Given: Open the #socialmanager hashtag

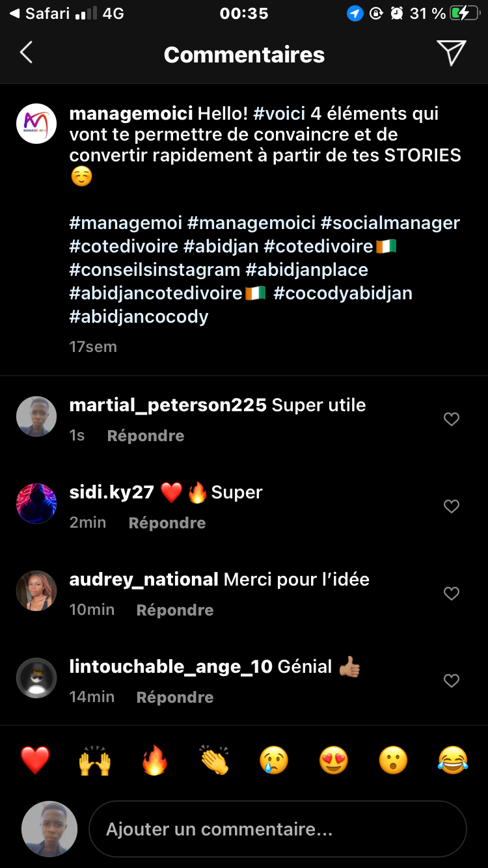Looking at the screenshot, I should 390,223.
